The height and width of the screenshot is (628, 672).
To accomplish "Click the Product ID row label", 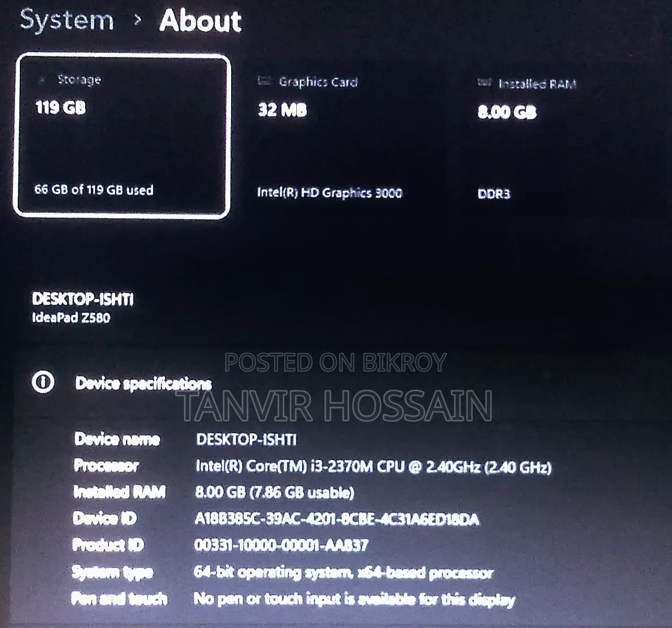I will coord(108,545).
